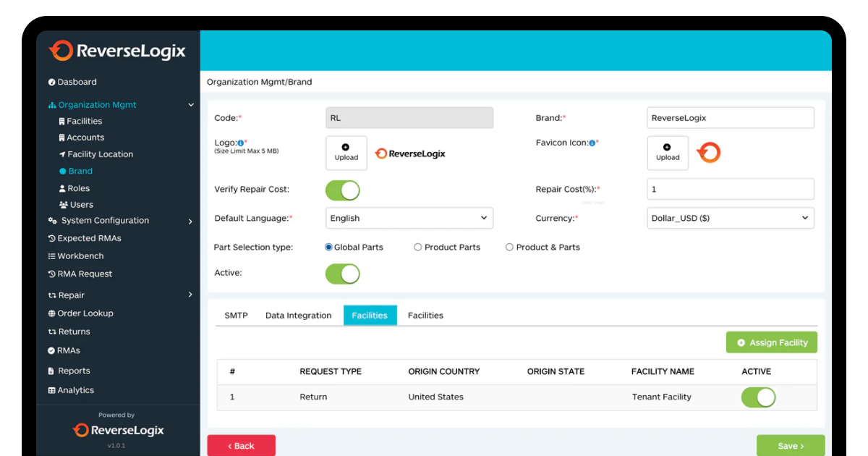
Task: Click the ACTIVE column header
Action: pyautogui.click(x=757, y=372)
